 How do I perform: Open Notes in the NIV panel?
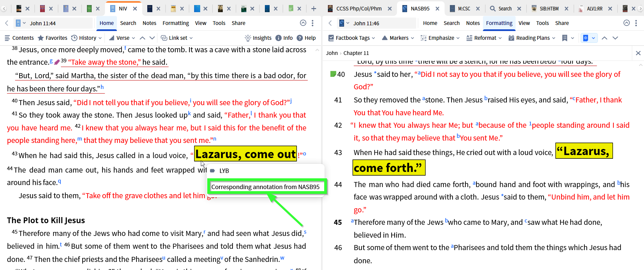[x=149, y=23]
